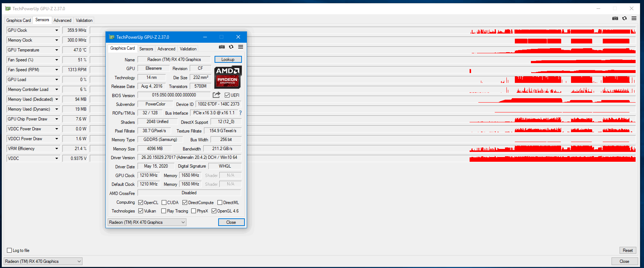Click the BIOS export share icon

click(x=217, y=95)
